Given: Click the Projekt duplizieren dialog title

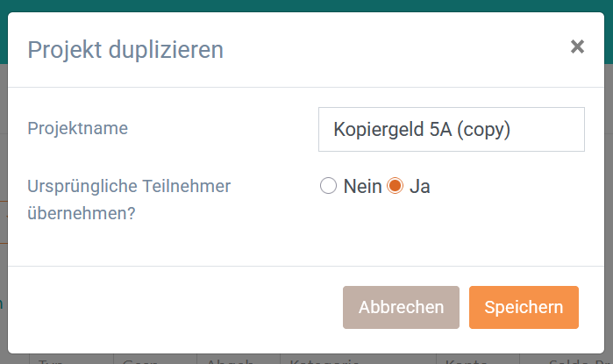Looking at the screenshot, I should (125, 49).
